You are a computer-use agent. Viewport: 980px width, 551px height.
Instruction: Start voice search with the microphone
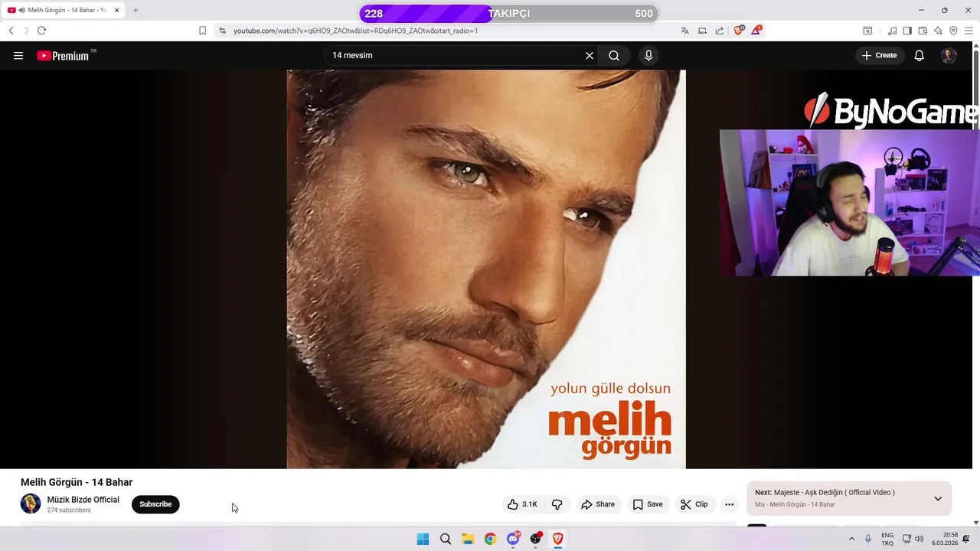(x=648, y=56)
